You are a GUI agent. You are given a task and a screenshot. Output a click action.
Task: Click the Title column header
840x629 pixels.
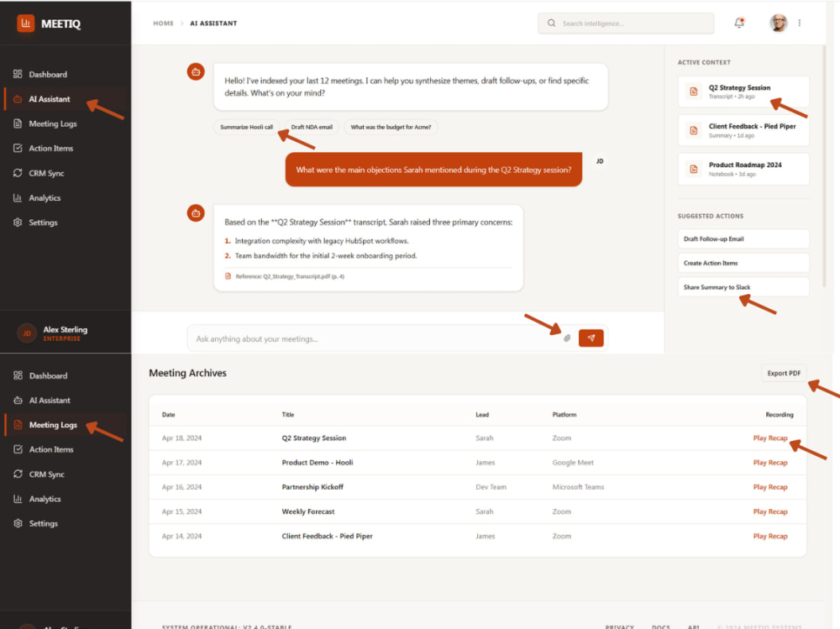click(x=287, y=415)
